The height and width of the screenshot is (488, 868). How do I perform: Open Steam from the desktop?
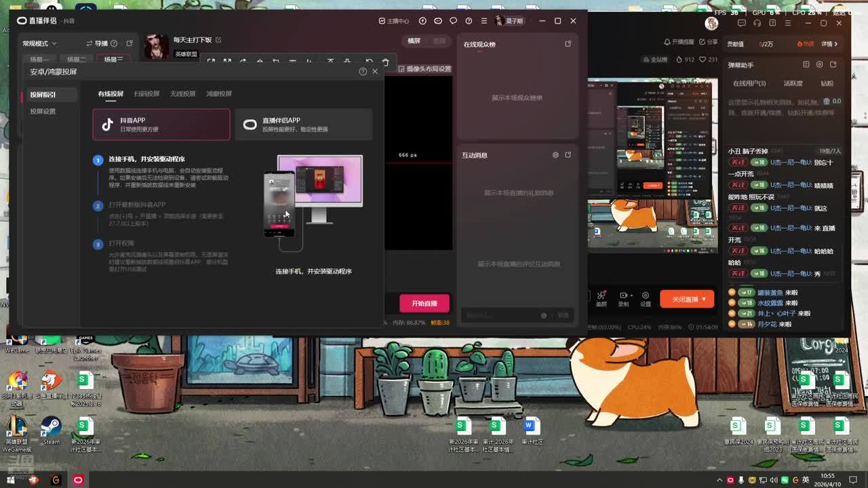coord(51,428)
